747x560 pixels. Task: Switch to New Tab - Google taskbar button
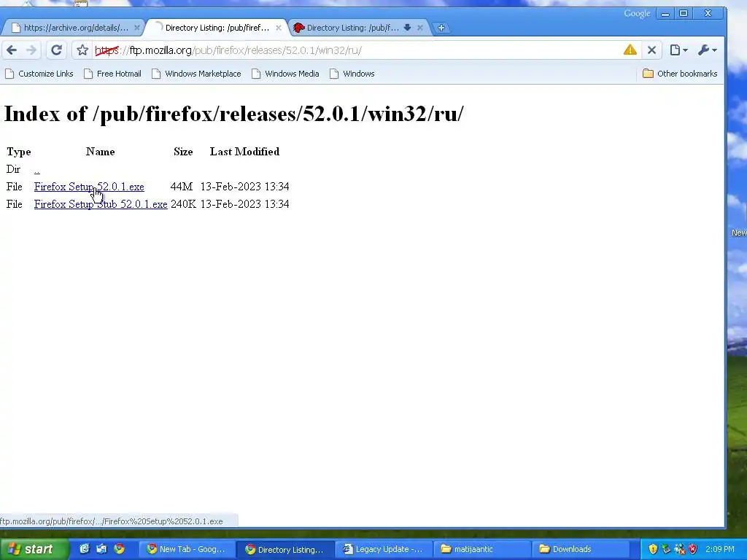tap(187, 549)
